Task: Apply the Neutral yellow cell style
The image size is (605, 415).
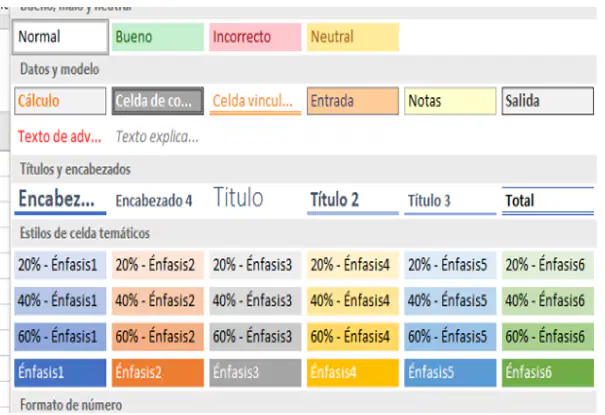Action: click(x=353, y=37)
